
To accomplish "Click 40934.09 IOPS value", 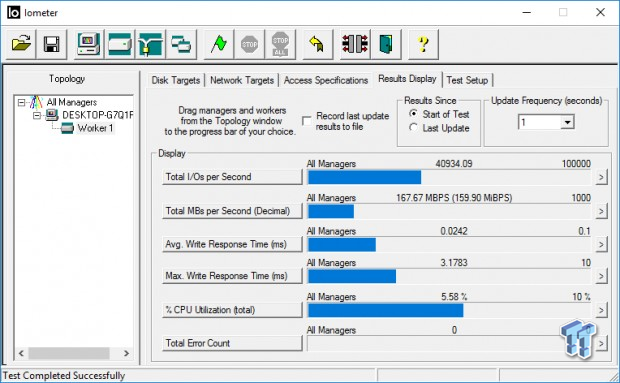I will pyautogui.click(x=454, y=164).
